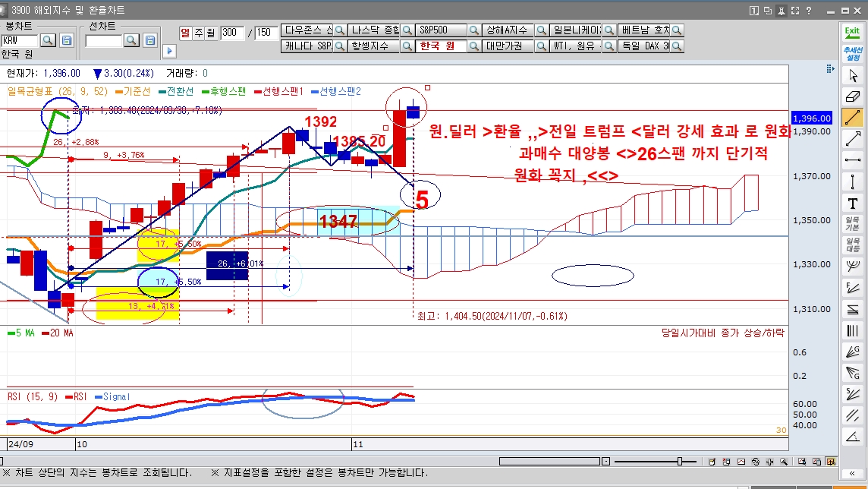This screenshot has height=489, width=868.
Task: Select the pitchfork drawing tool
Action: click(853, 267)
